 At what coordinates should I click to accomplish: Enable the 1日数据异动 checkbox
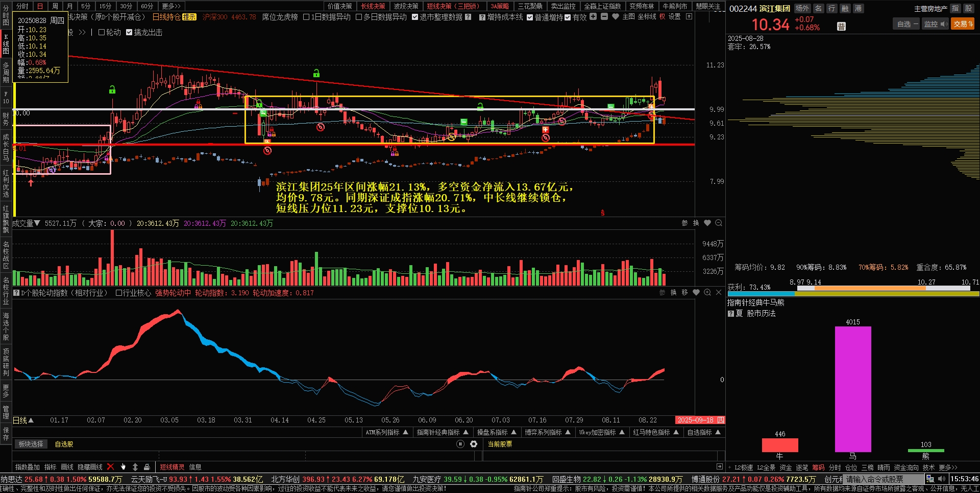pyautogui.click(x=306, y=17)
